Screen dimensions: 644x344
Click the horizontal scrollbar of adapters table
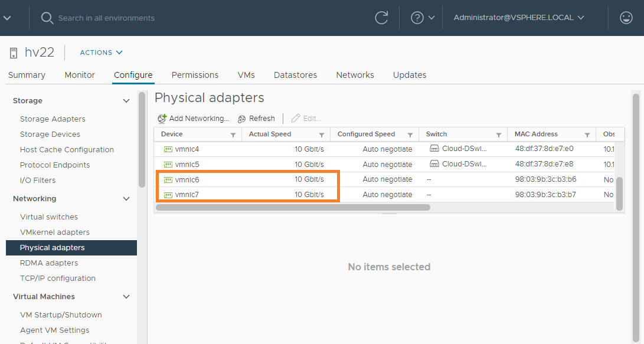point(293,207)
